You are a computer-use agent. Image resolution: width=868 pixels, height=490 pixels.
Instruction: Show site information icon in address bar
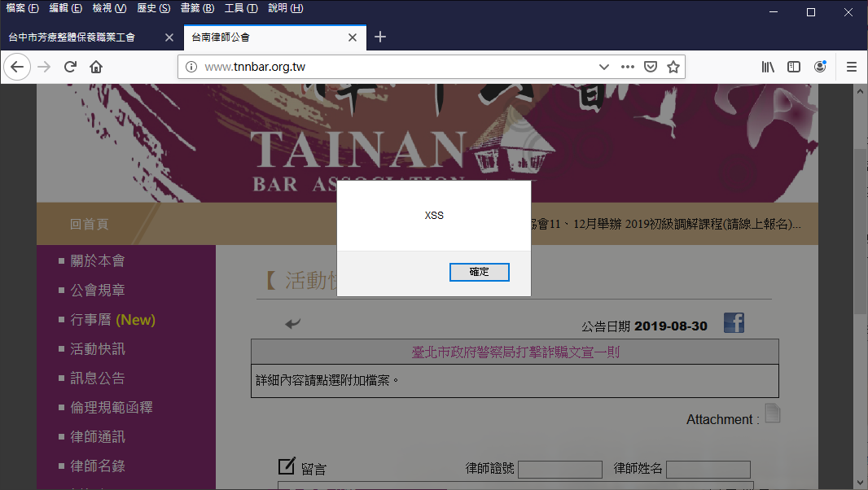(x=191, y=67)
